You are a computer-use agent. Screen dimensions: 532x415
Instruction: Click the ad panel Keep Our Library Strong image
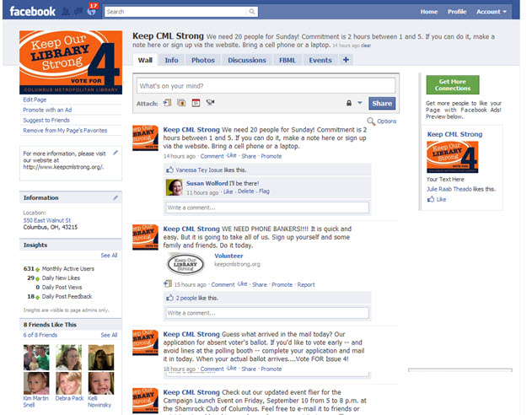452,157
